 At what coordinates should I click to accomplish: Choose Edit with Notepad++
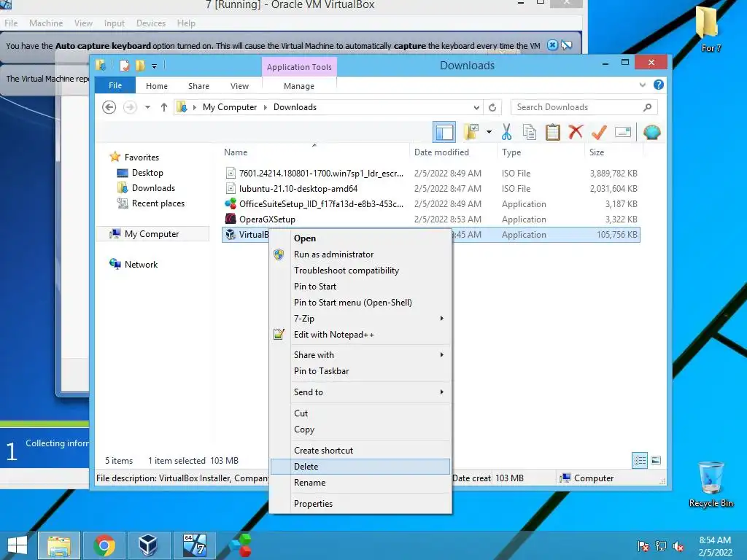(x=360, y=334)
